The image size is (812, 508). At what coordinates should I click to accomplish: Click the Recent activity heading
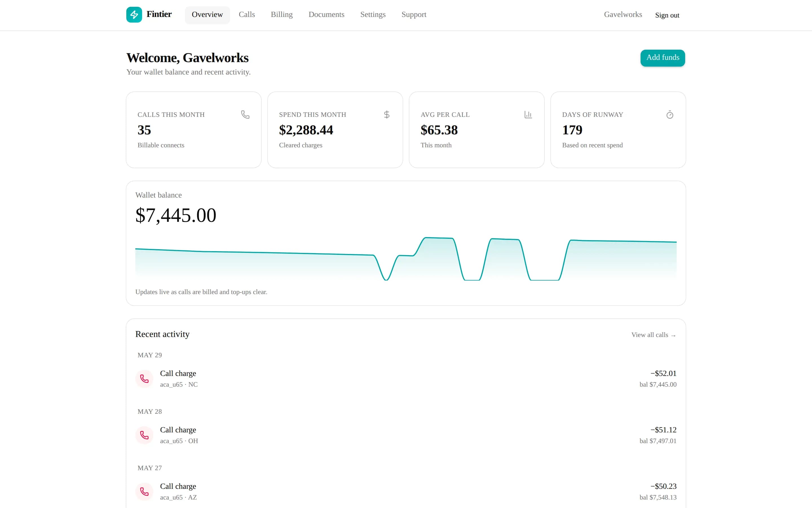point(162,334)
